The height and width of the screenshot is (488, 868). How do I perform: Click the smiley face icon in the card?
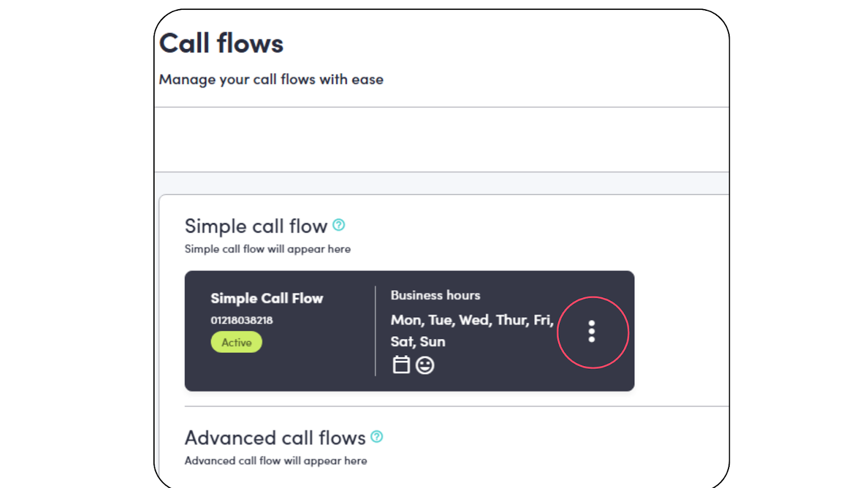click(425, 365)
